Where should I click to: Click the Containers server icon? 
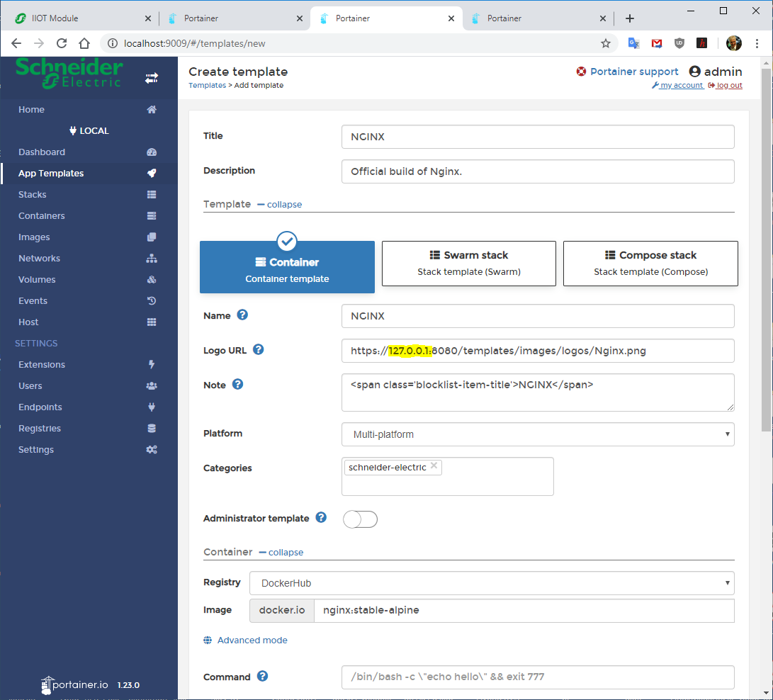(152, 215)
